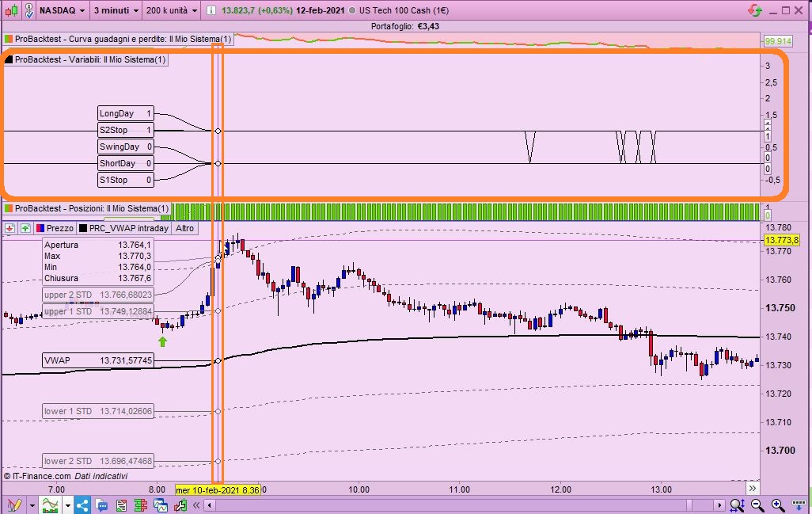Open the 200 k unità dropdown
812x514 pixels.
click(172, 10)
